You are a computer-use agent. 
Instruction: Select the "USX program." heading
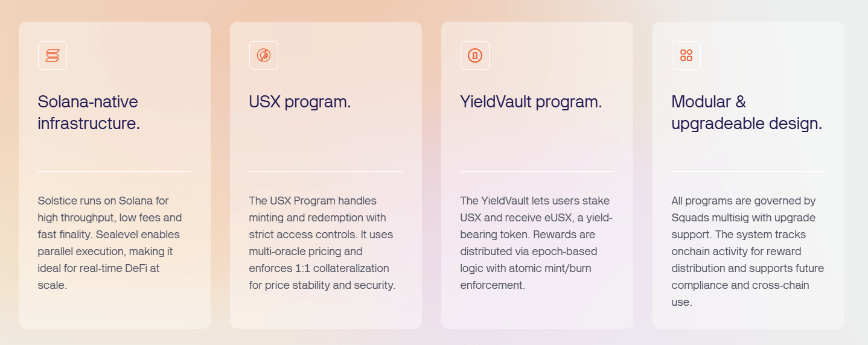(299, 102)
